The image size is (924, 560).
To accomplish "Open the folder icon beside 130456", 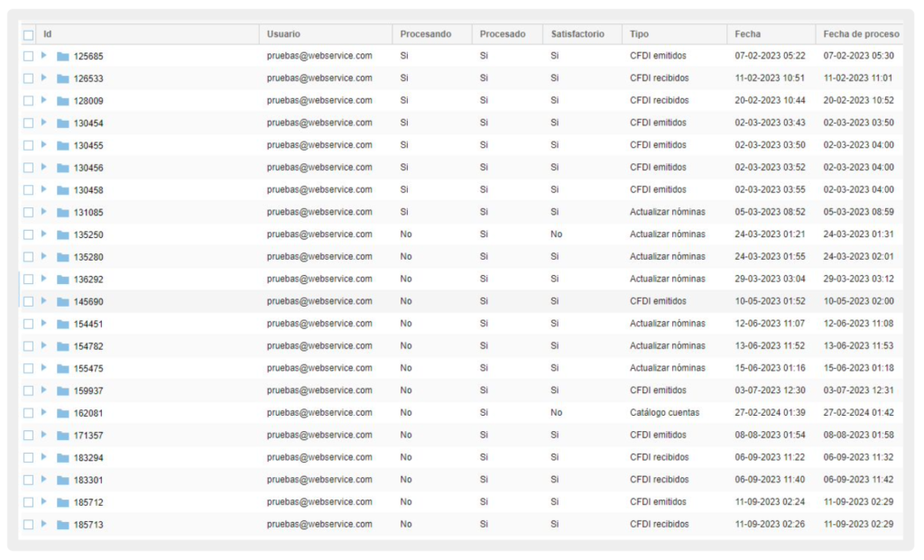I will 63,168.
